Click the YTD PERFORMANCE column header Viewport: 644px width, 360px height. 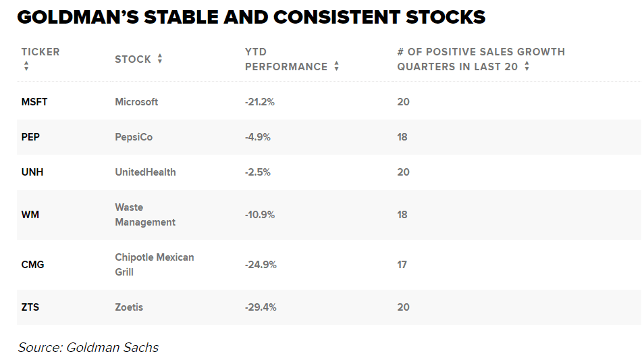(x=286, y=59)
